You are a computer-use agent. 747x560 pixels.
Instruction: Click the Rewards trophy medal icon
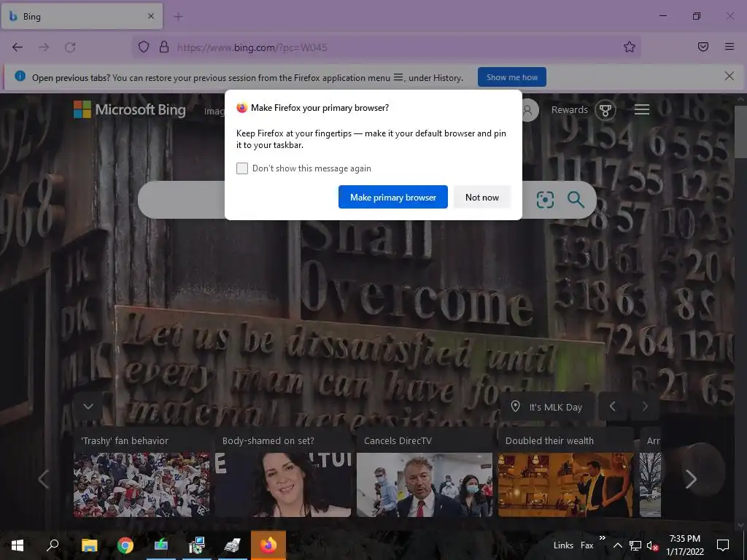coord(605,110)
